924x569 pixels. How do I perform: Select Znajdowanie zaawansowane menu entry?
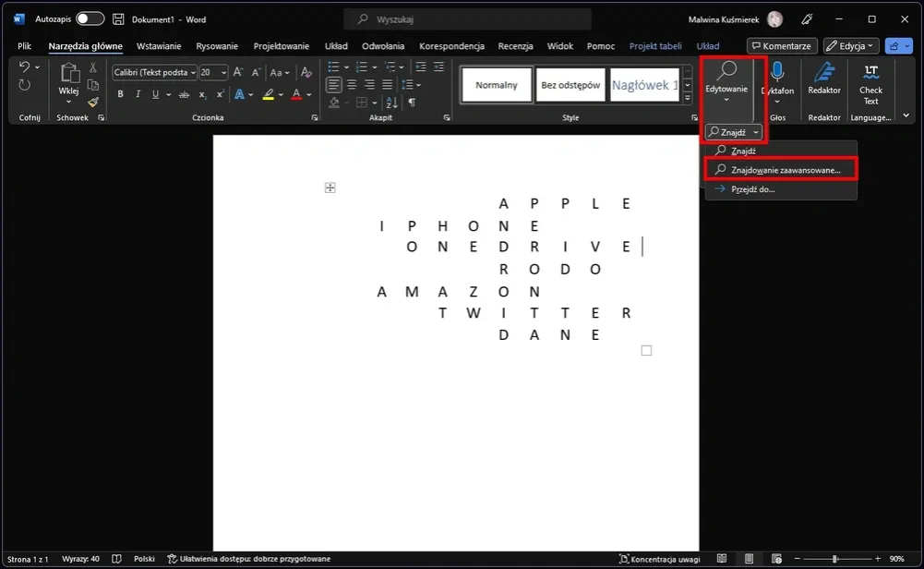tap(781, 170)
